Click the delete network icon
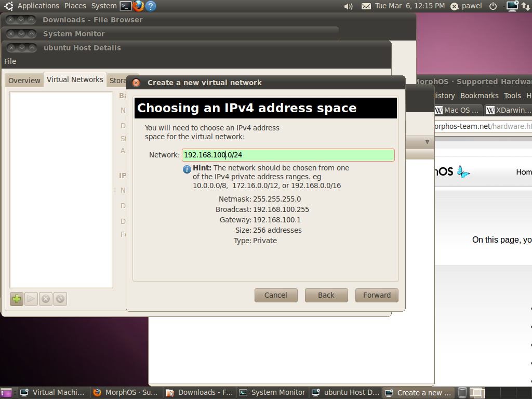The image size is (532, 399). pos(60,299)
